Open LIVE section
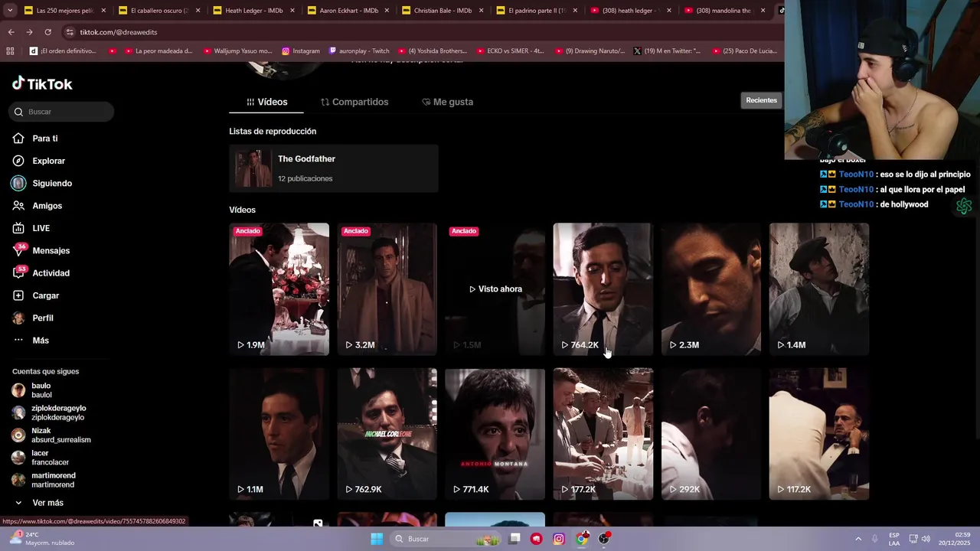Viewport: 980px width, 551px height. click(41, 228)
